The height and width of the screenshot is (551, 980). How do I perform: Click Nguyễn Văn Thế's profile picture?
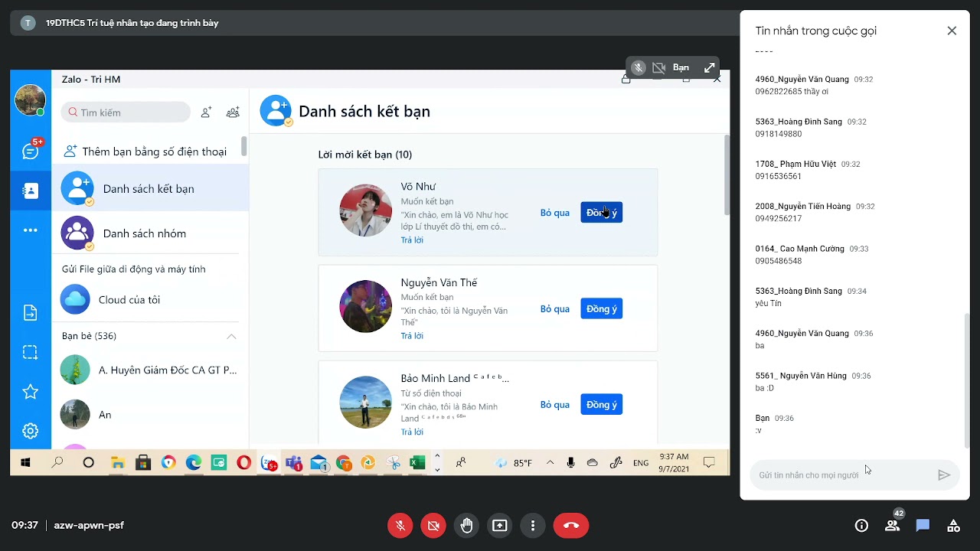(x=366, y=306)
